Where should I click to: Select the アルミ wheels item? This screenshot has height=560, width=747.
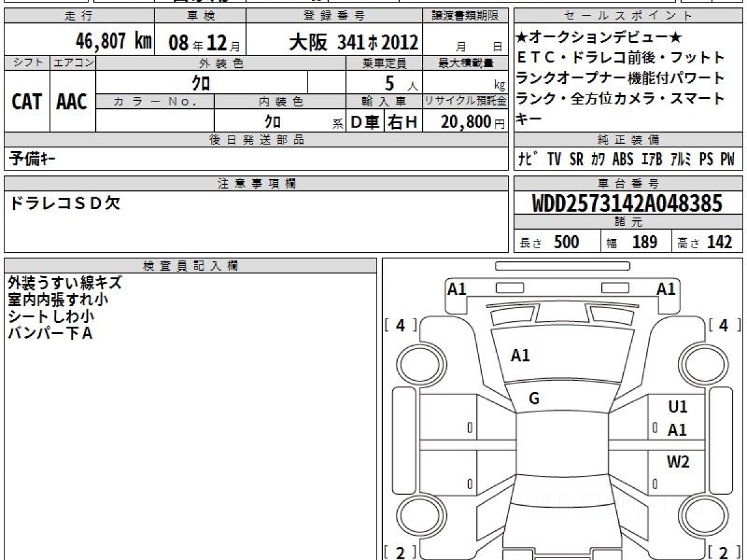point(682,159)
